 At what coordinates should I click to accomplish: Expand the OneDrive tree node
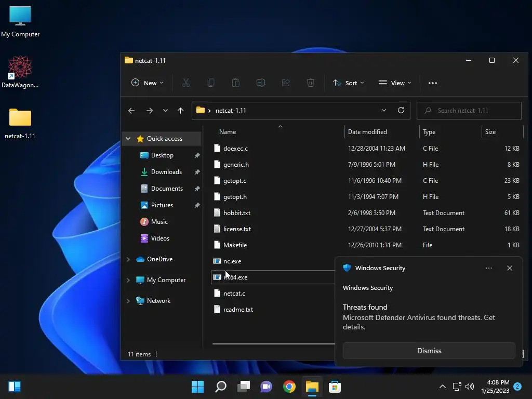[128, 259]
